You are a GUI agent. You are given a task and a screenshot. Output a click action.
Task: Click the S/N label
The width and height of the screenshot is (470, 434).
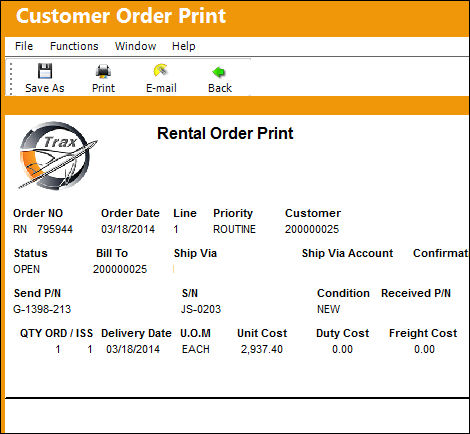pyautogui.click(x=190, y=293)
